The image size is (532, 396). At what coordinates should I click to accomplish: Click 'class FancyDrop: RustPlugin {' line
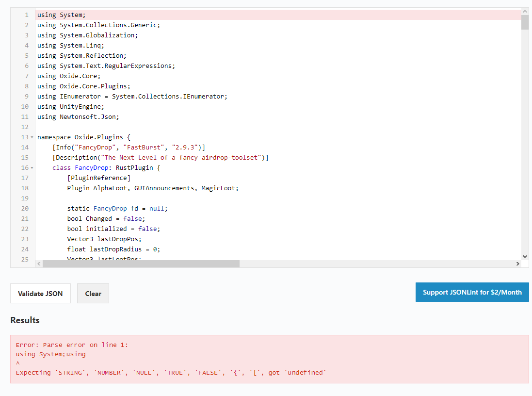(106, 168)
